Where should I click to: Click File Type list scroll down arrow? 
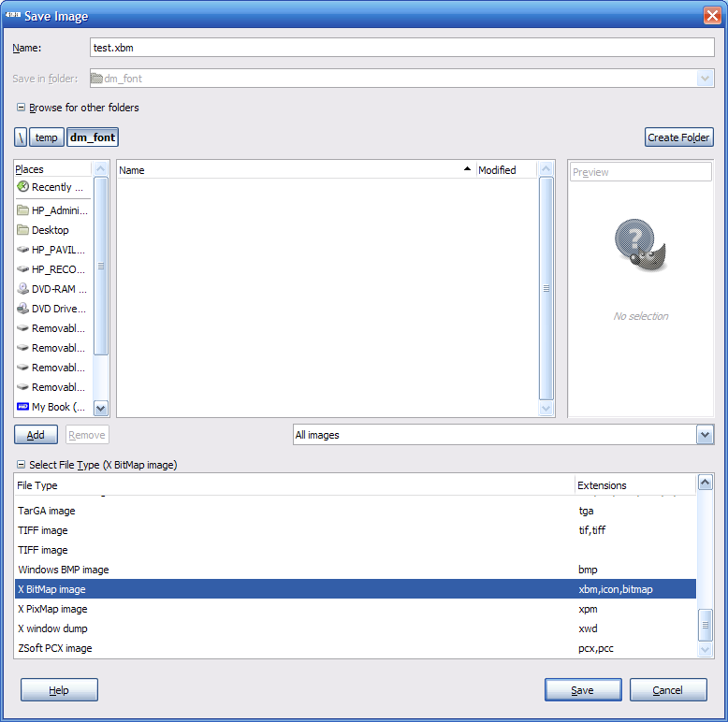pyautogui.click(x=706, y=650)
